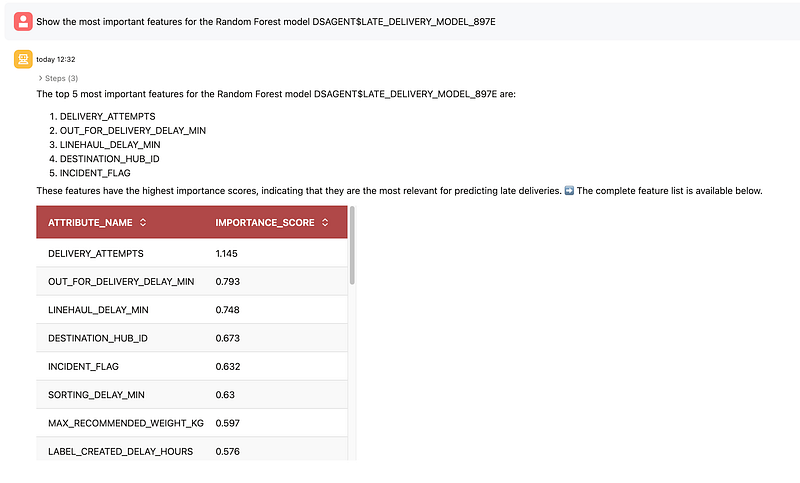Click the INCIDENT_FLAG row in the table
The width and height of the screenshot is (800, 483).
click(x=83, y=366)
